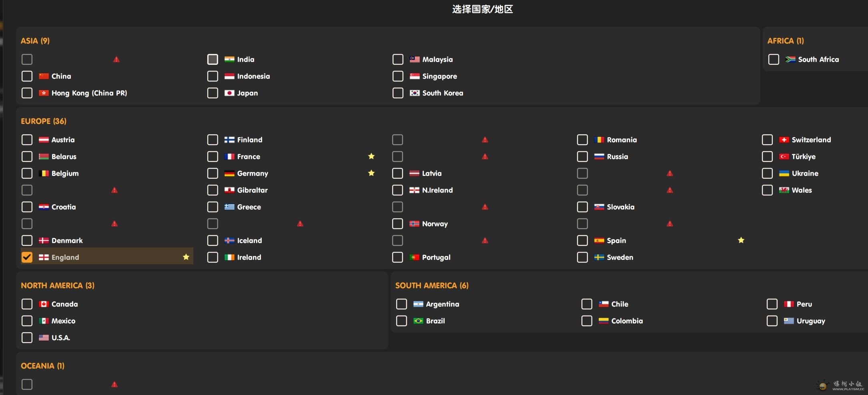Click the France flag icon
The height and width of the screenshot is (395, 868).
(x=229, y=156)
